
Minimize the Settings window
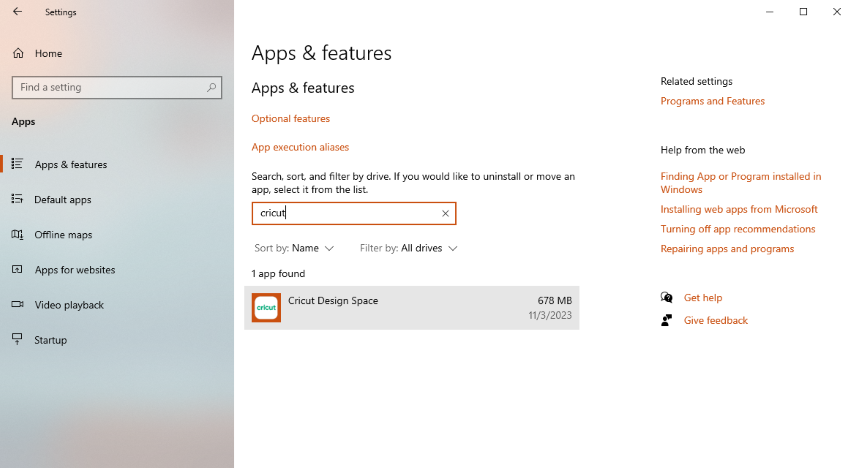770,11
